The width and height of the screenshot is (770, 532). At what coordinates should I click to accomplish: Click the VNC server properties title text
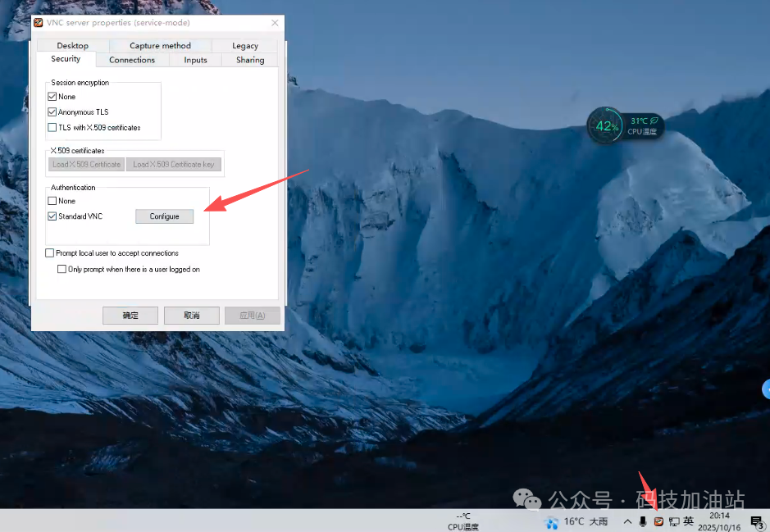pos(118,23)
